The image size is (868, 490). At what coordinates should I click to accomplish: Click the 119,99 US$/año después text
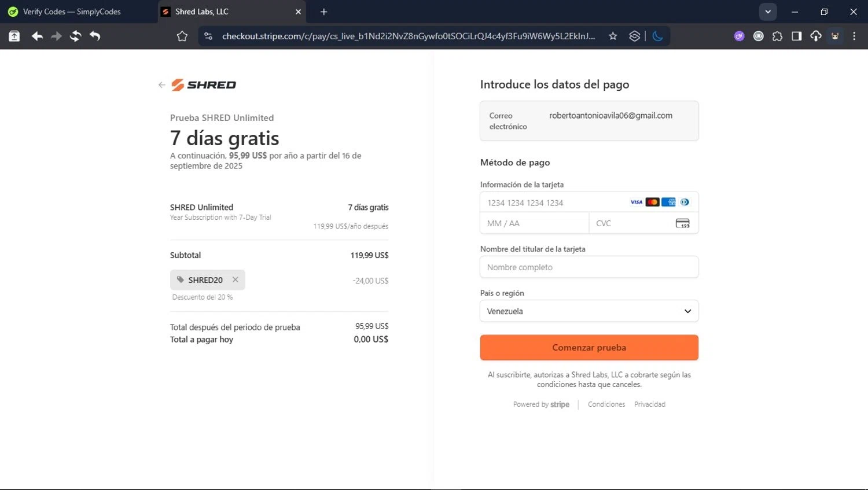[x=351, y=226]
